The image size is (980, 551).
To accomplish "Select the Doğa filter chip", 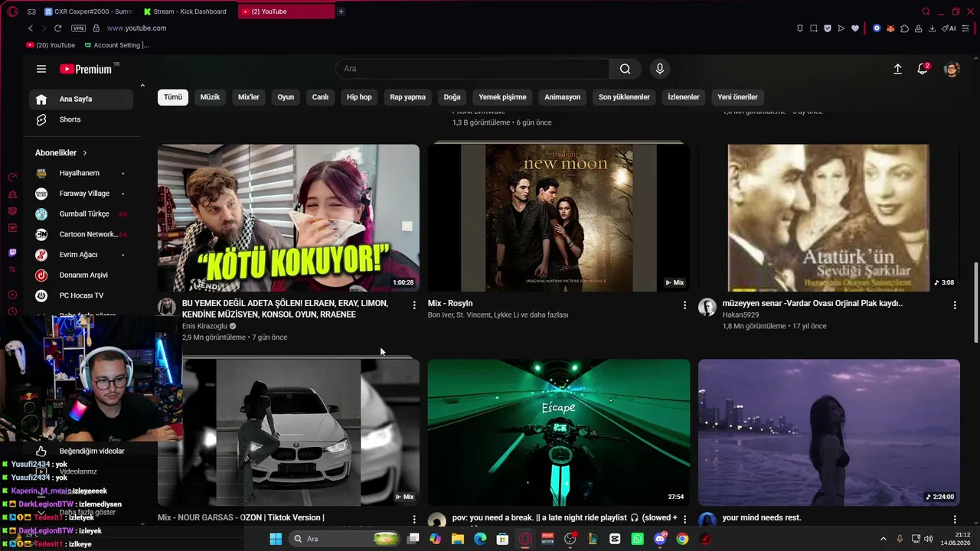I will coord(452,97).
